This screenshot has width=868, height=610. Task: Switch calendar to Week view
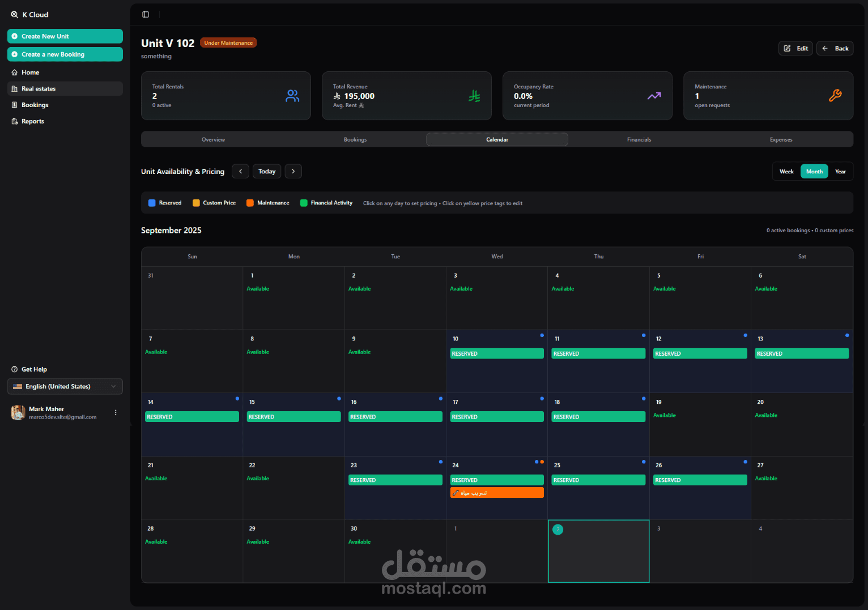(x=786, y=172)
